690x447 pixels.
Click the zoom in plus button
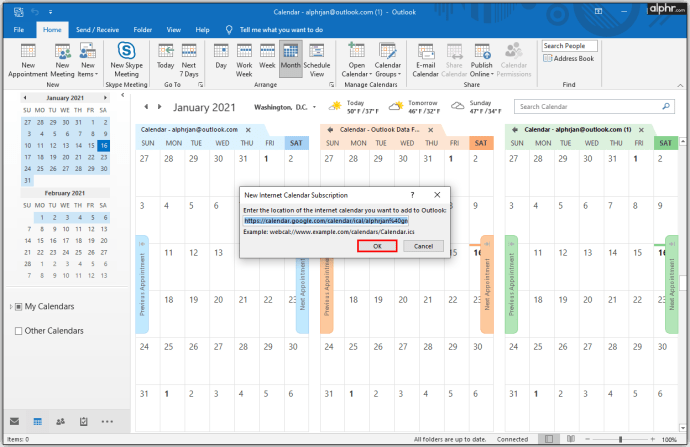coord(653,439)
